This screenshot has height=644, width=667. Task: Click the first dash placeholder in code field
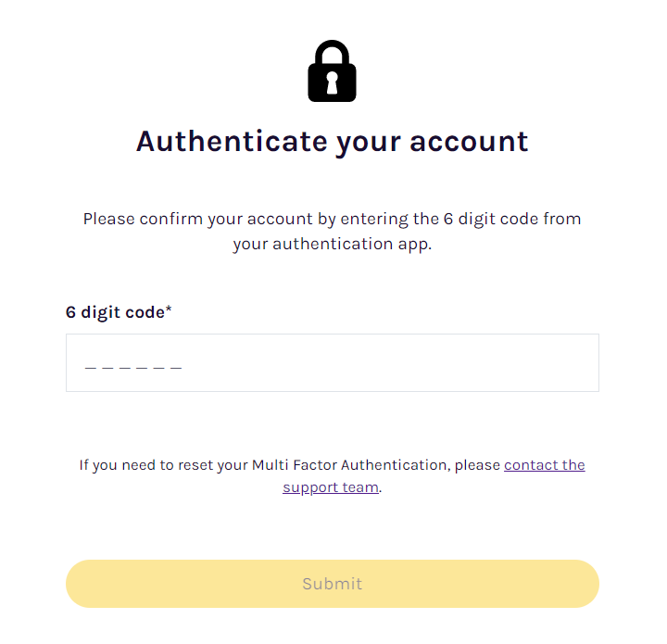tap(90, 368)
